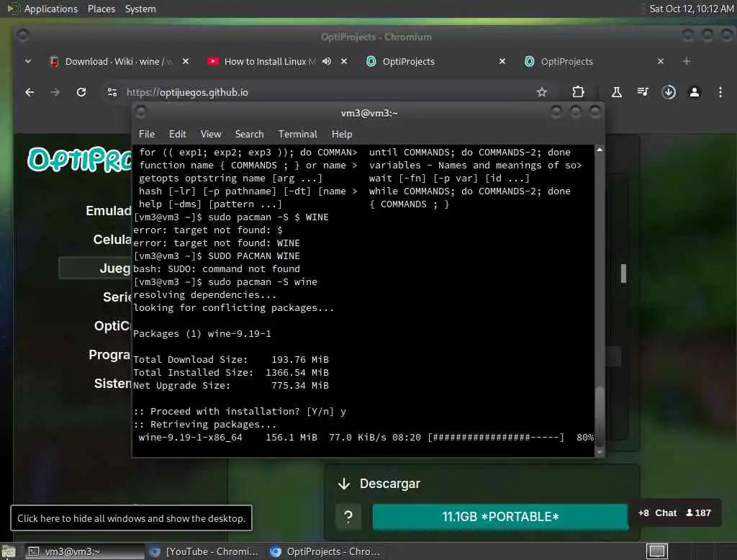Switch to YouTube Chromium taskbar window
Screen dimensions: 737x560
(x=205, y=551)
